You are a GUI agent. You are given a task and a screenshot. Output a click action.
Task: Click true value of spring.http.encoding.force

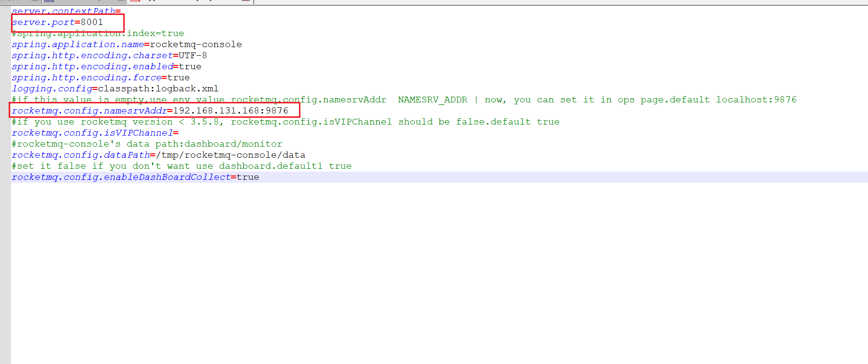[179, 77]
